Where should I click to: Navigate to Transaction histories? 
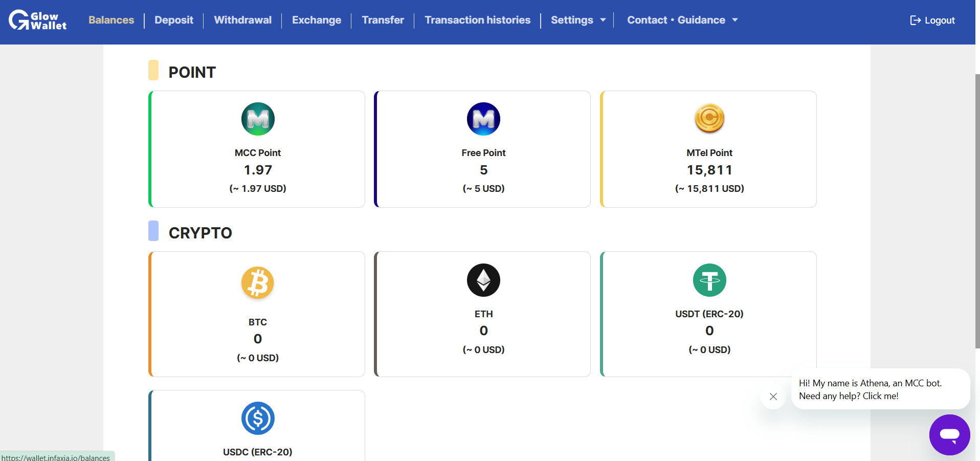(477, 20)
